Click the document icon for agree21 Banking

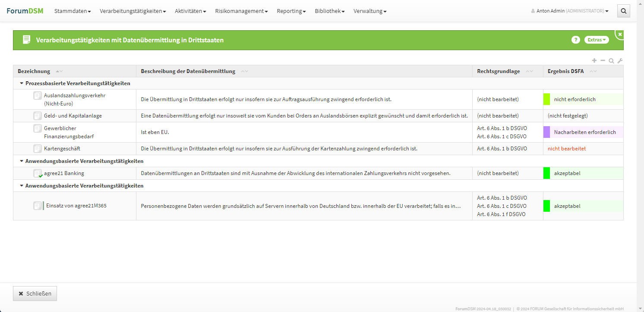click(x=38, y=173)
